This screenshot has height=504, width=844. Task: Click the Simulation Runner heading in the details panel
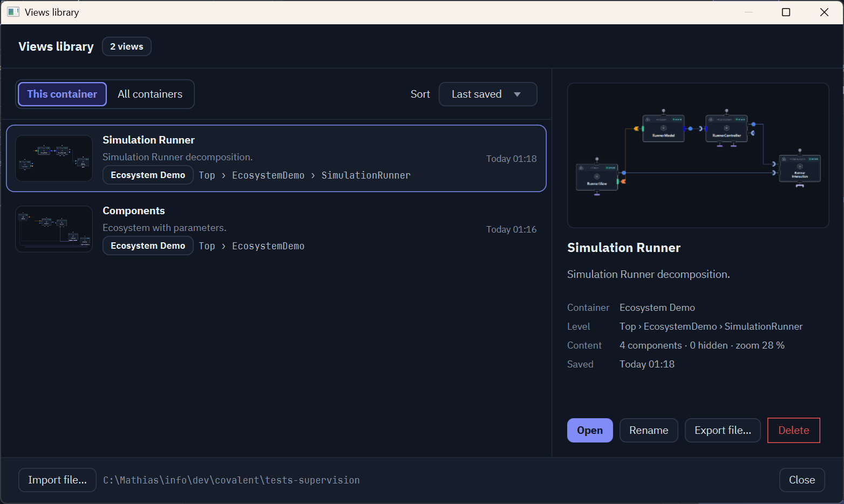pyautogui.click(x=624, y=248)
